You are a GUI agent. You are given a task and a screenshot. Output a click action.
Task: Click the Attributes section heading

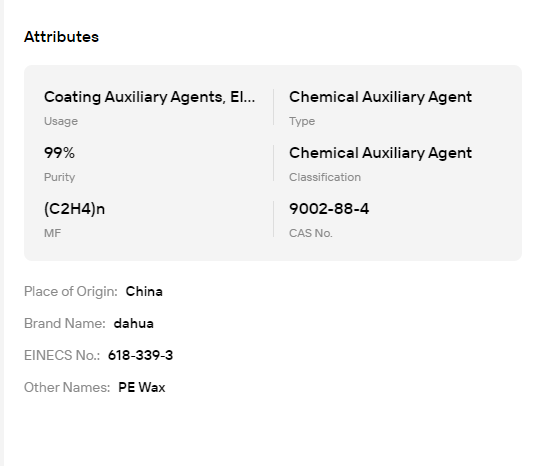click(61, 37)
